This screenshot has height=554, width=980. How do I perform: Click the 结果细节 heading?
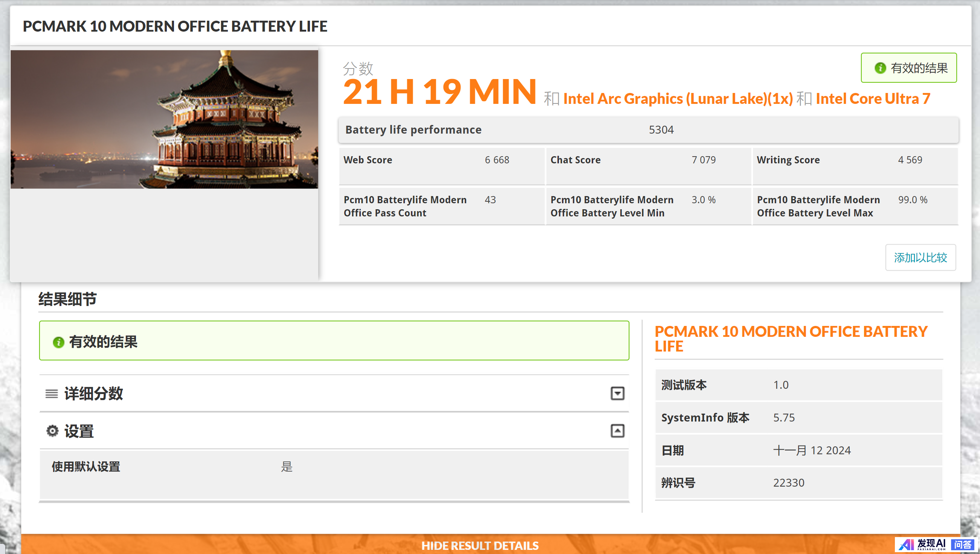[x=67, y=299]
